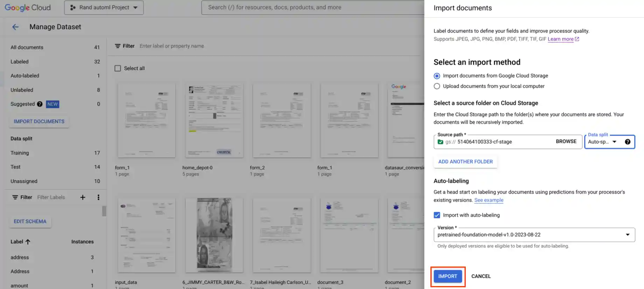Viewport: 644px width, 289px height.
Task: Click the Data split help question icon
Action: [x=628, y=142]
